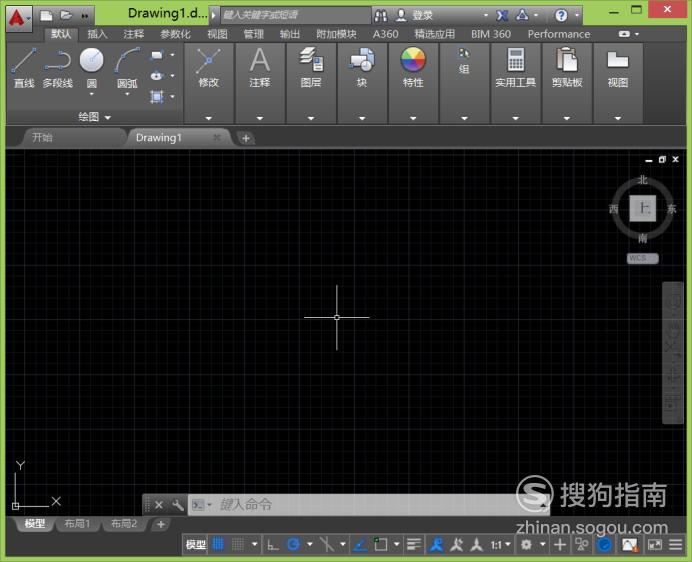Open the AutoCAD application menu (red A)
Image resolution: width=692 pixels, height=562 pixels.
pos(19,18)
